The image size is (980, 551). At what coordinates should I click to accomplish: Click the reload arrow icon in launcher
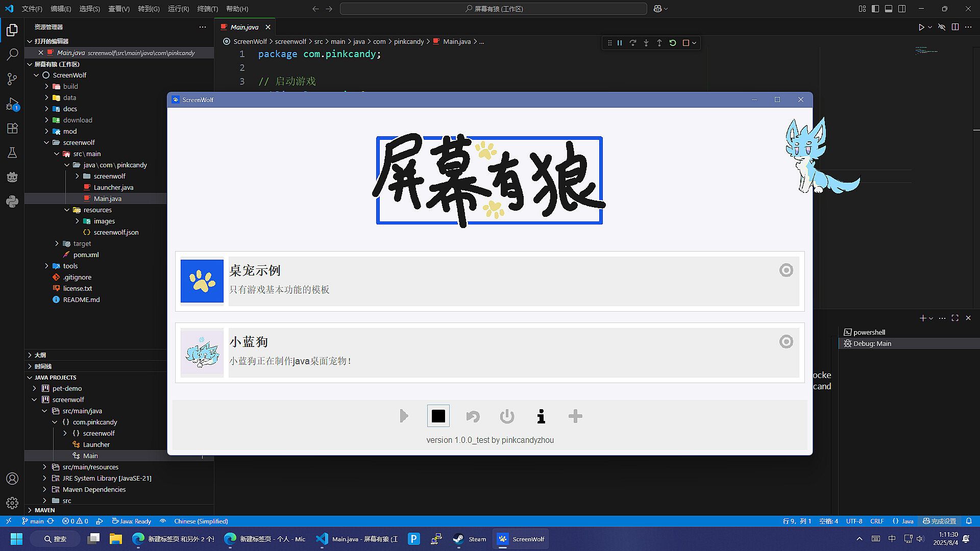(x=473, y=416)
